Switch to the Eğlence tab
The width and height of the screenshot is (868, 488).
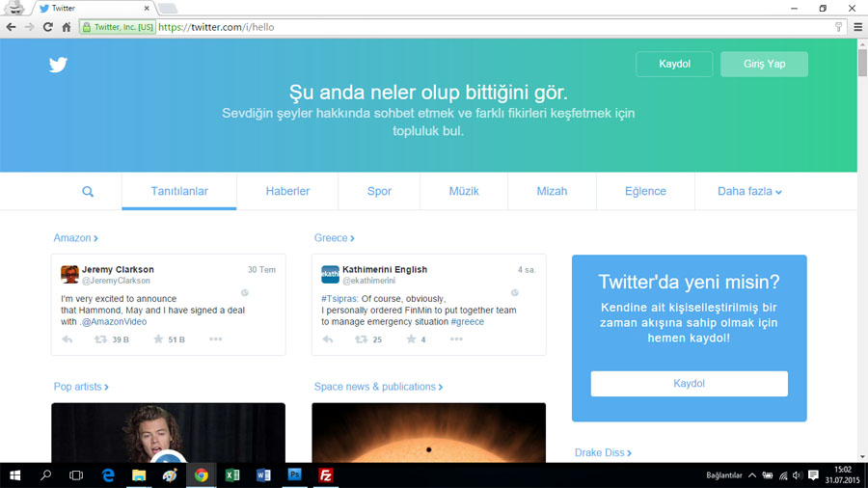tap(645, 191)
